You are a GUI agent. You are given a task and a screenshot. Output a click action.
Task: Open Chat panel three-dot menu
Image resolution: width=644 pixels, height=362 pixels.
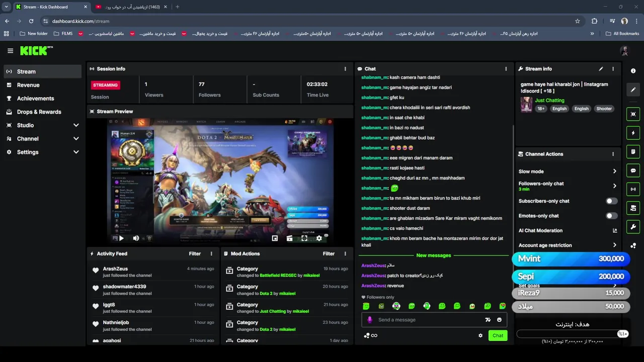click(x=506, y=69)
